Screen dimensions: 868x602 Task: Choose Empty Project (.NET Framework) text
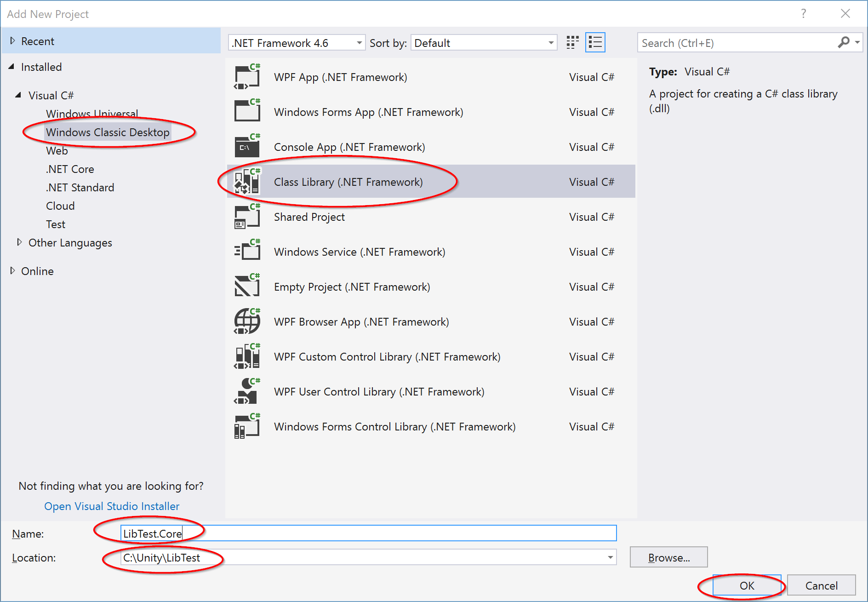pyautogui.click(x=352, y=287)
